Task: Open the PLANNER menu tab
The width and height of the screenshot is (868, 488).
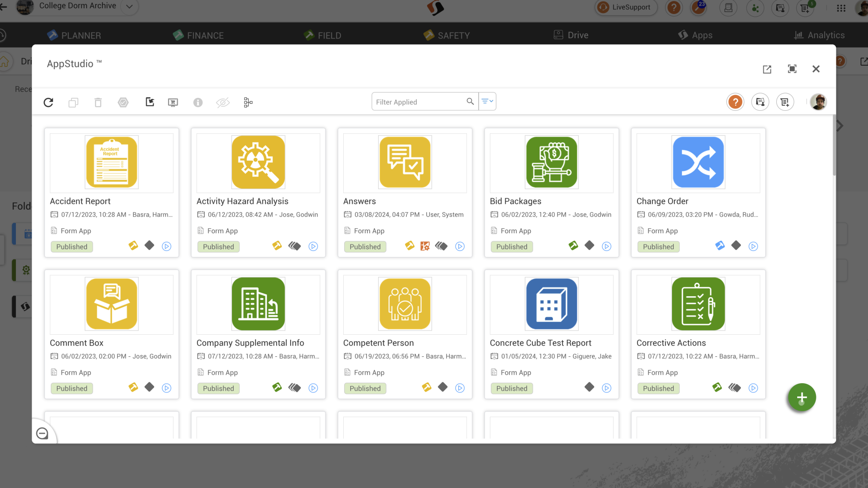Action: 74,35
